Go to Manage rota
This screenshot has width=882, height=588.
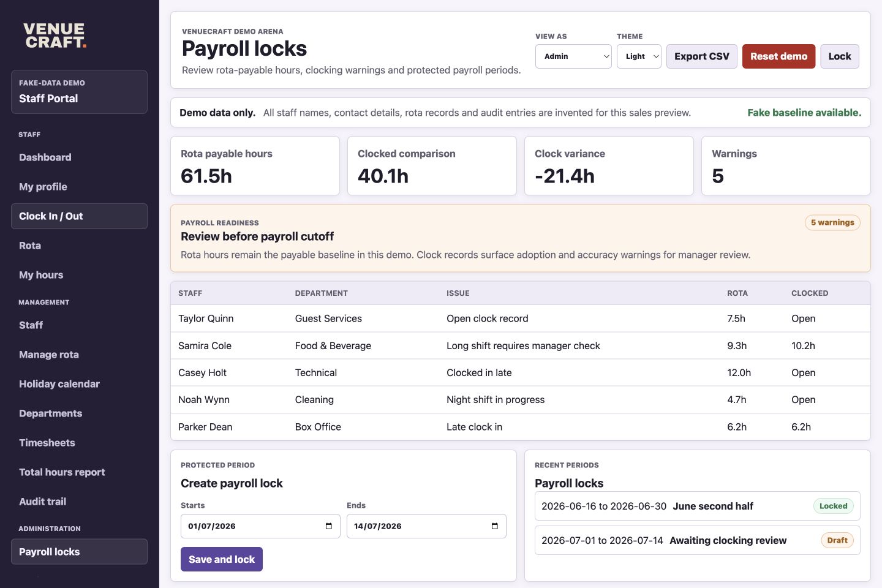pos(79,355)
